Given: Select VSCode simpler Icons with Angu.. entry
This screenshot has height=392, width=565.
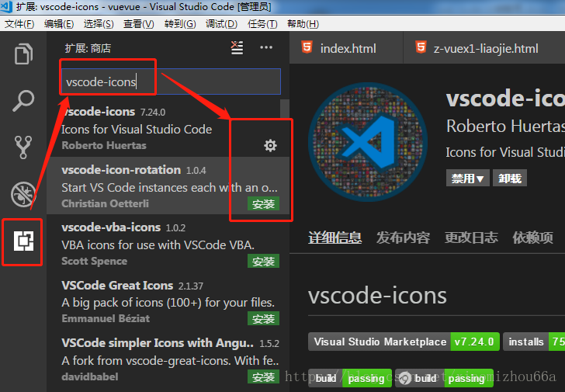Looking at the screenshot, I should tap(168, 359).
